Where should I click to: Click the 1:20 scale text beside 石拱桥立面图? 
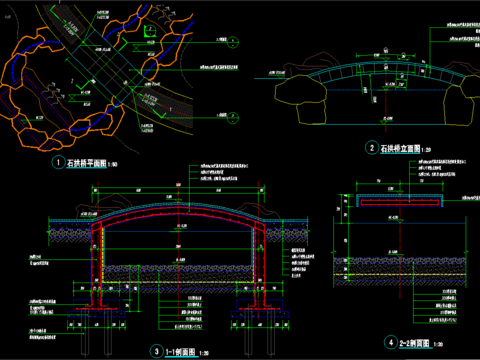426,150
